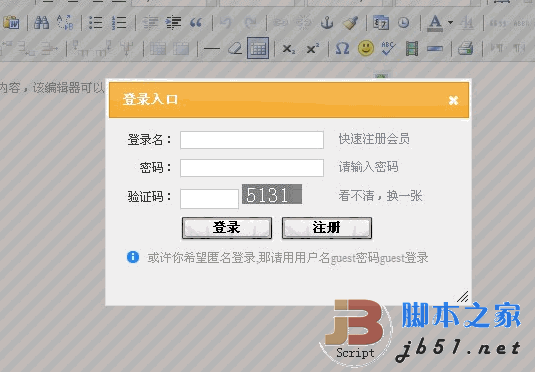
Task: Focus the 验证码 input field
Action: 209,199
